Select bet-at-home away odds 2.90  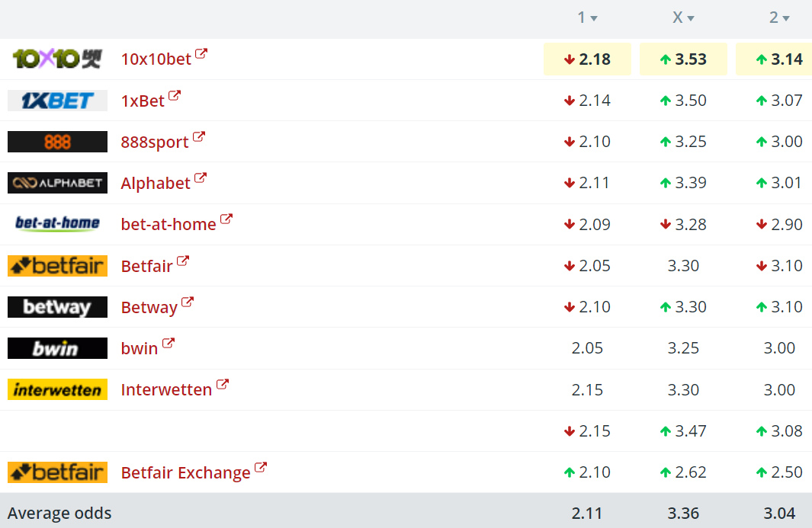click(x=779, y=225)
